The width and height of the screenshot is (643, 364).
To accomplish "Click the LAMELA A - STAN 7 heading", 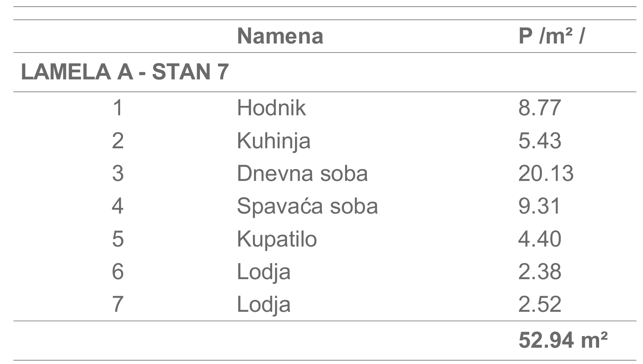I will (x=125, y=72).
